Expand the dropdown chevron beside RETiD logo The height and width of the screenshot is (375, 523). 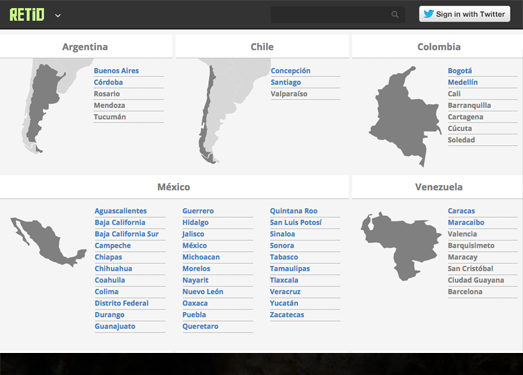click(x=58, y=15)
